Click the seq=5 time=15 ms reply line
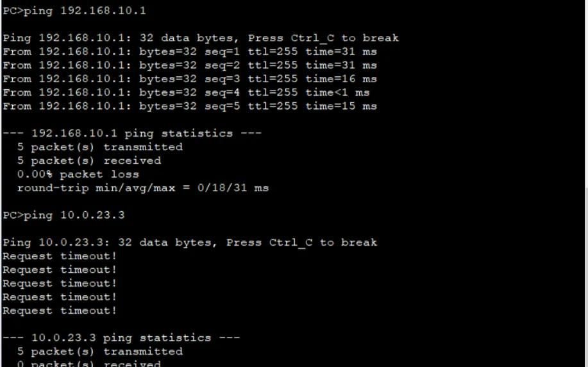The image size is (588, 367). pos(190,106)
